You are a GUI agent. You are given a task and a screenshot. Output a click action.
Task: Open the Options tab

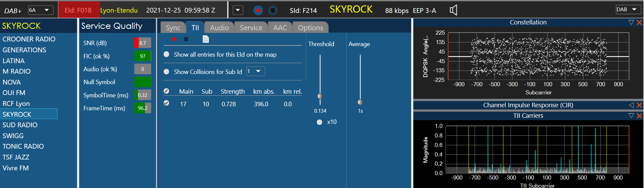(311, 27)
